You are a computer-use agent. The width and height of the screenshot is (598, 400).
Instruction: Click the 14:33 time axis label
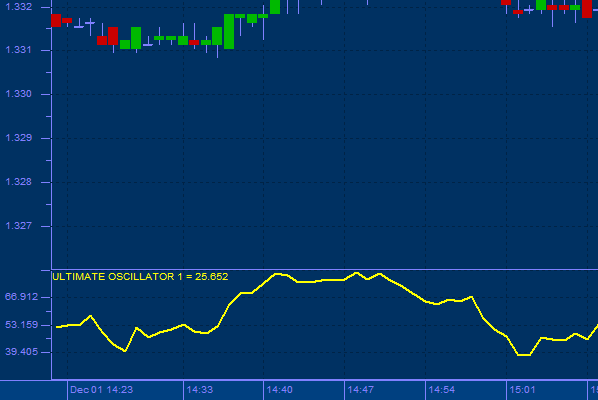tap(199, 390)
